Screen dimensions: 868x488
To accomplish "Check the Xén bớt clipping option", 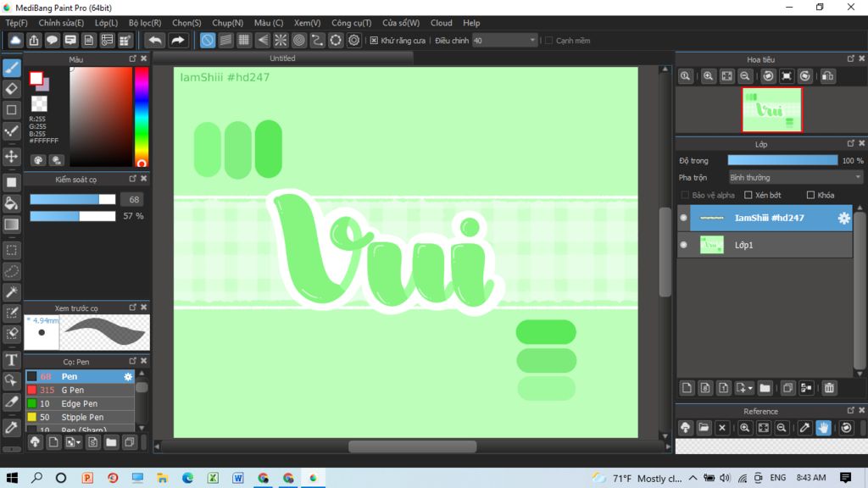I will (x=748, y=196).
